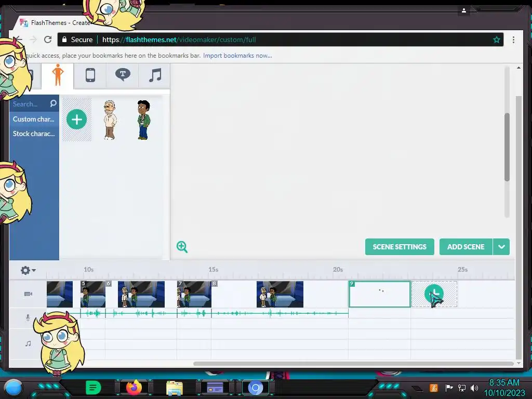Focus the Search characters field

pyautogui.click(x=30, y=104)
